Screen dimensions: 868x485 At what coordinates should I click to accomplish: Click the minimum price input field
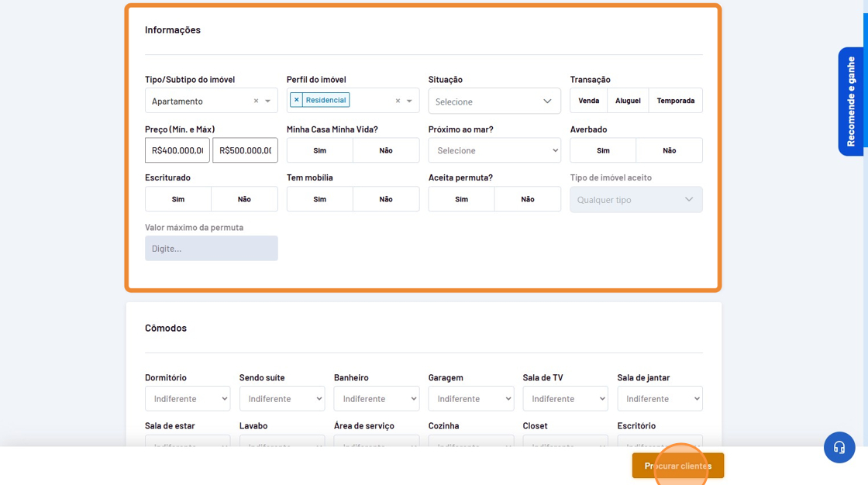click(x=177, y=150)
